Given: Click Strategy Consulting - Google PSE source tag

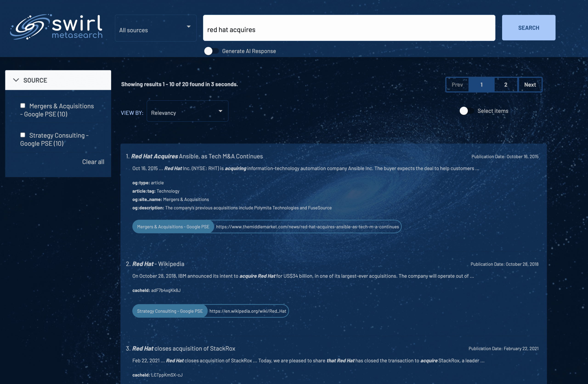Looking at the screenshot, I should (170, 311).
